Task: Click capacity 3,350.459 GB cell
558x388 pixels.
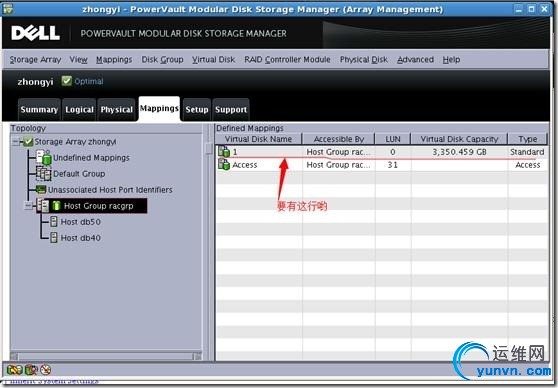Action: tap(459, 152)
